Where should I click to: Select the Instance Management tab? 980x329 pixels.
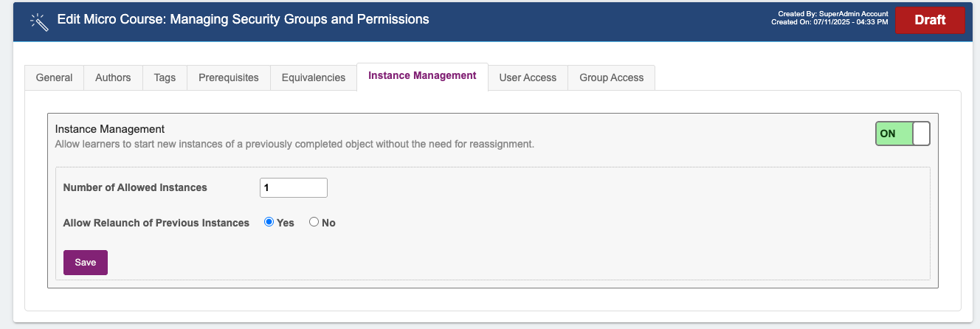(422, 76)
